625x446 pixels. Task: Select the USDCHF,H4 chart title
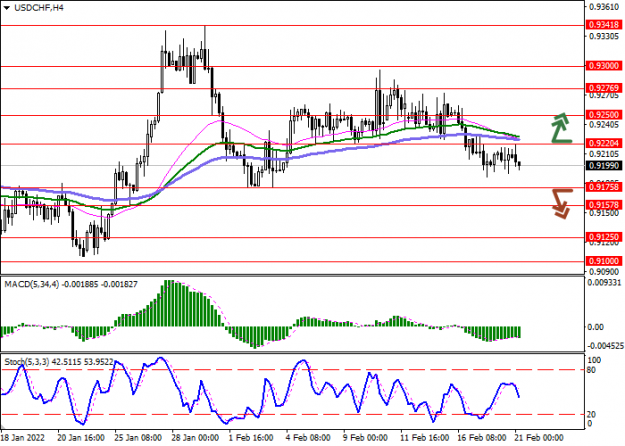(x=39, y=8)
